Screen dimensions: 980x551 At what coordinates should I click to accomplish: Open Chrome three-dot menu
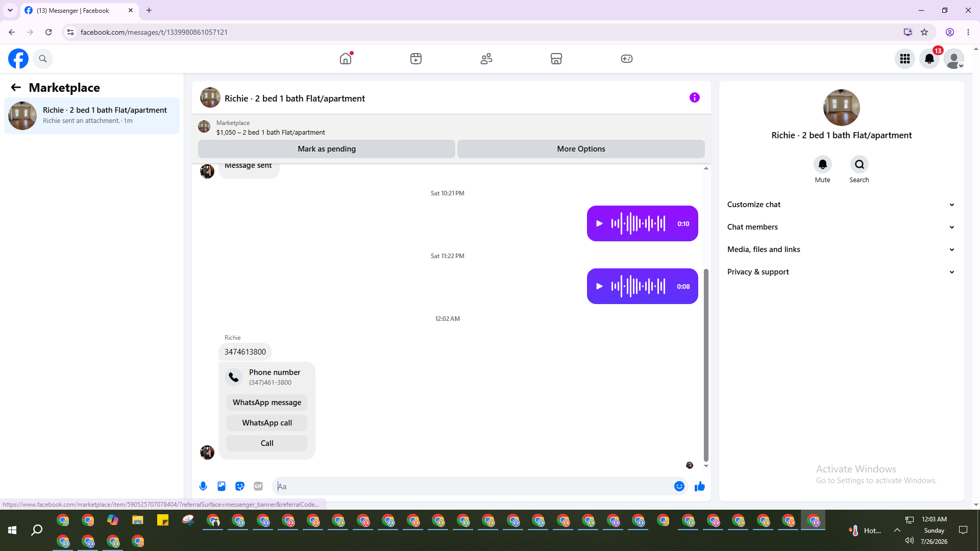968,32
